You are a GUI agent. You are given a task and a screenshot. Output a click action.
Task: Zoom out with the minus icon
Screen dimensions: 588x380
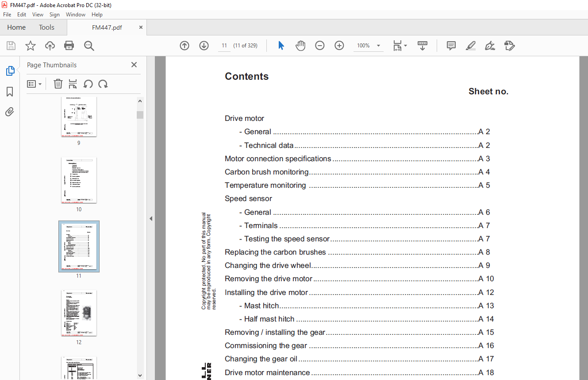click(320, 46)
